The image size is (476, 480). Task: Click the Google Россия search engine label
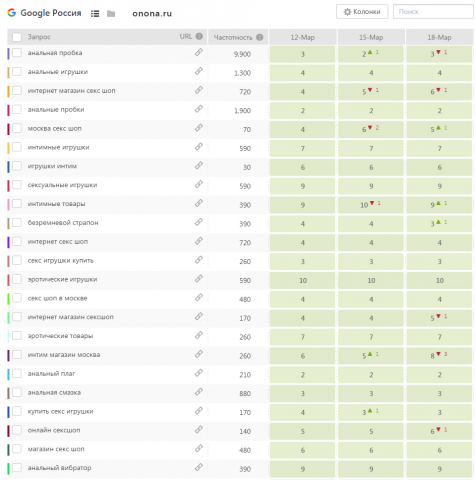(x=51, y=13)
